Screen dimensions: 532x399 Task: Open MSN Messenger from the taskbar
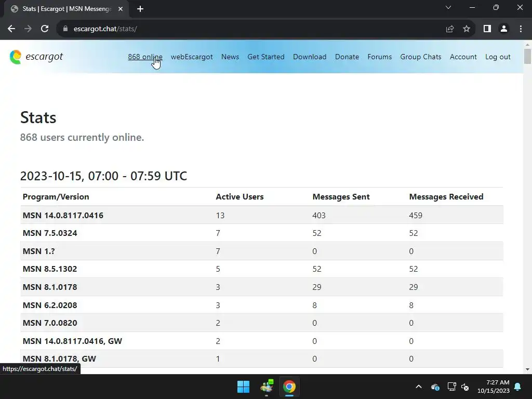267,387
